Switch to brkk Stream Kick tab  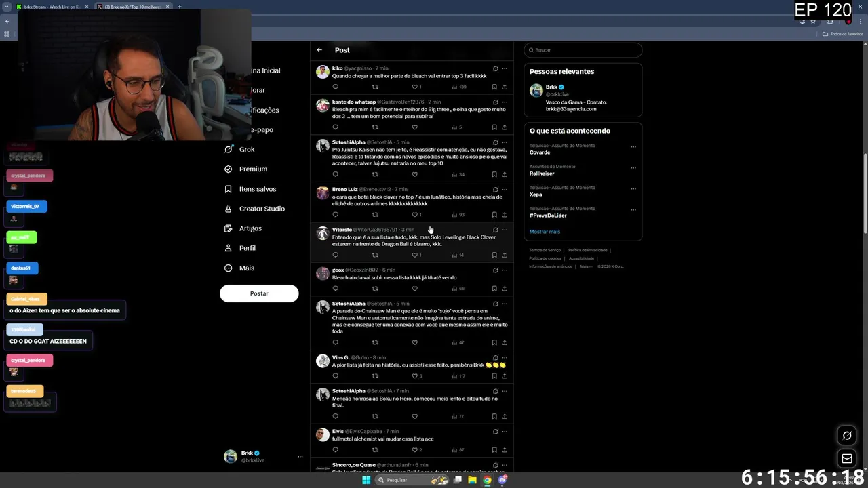click(x=52, y=7)
